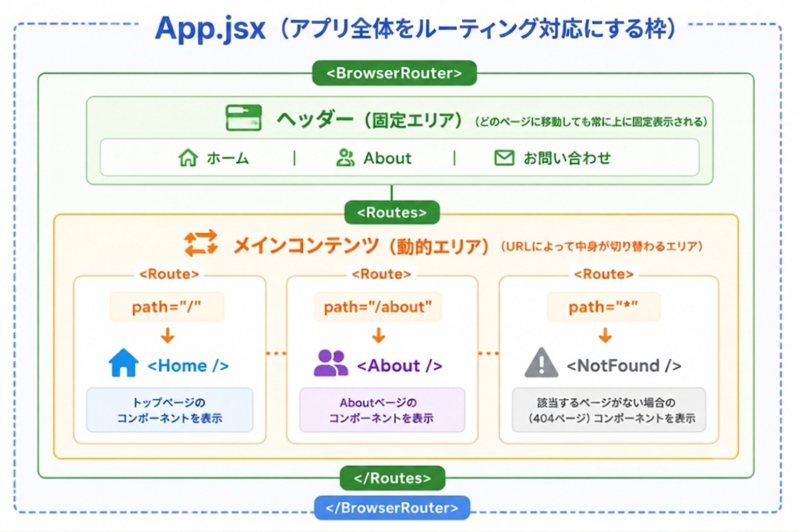Click the トップページのコンポーネントを表示 box

pyautogui.click(x=169, y=410)
